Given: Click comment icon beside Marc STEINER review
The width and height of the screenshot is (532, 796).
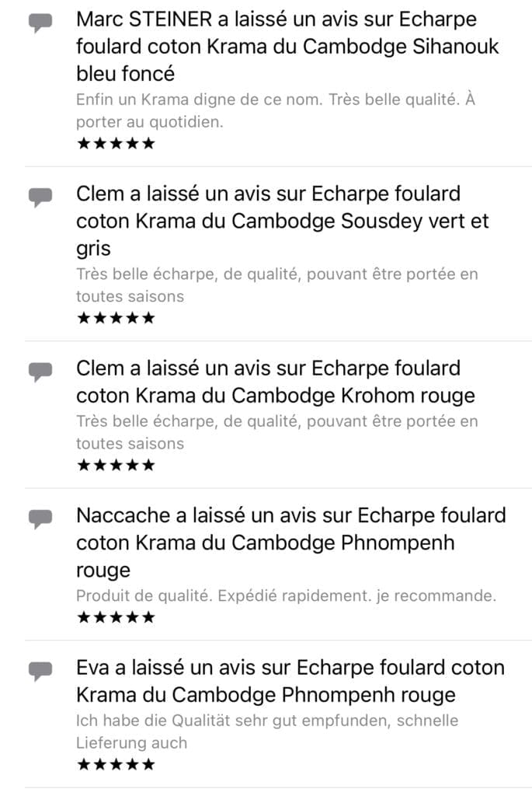Looking at the screenshot, I should (40, 24).
